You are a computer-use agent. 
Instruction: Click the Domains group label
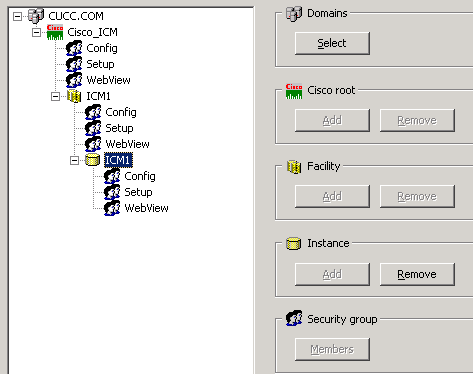pos(327,13)
